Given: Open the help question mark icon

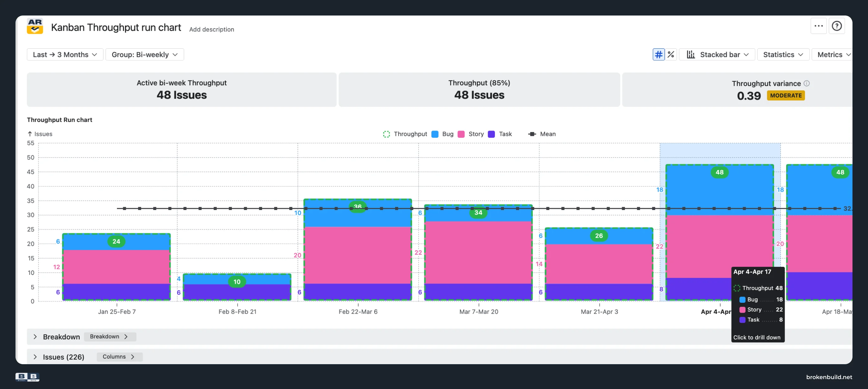Looking at the screenshot, I should (837, 26).
